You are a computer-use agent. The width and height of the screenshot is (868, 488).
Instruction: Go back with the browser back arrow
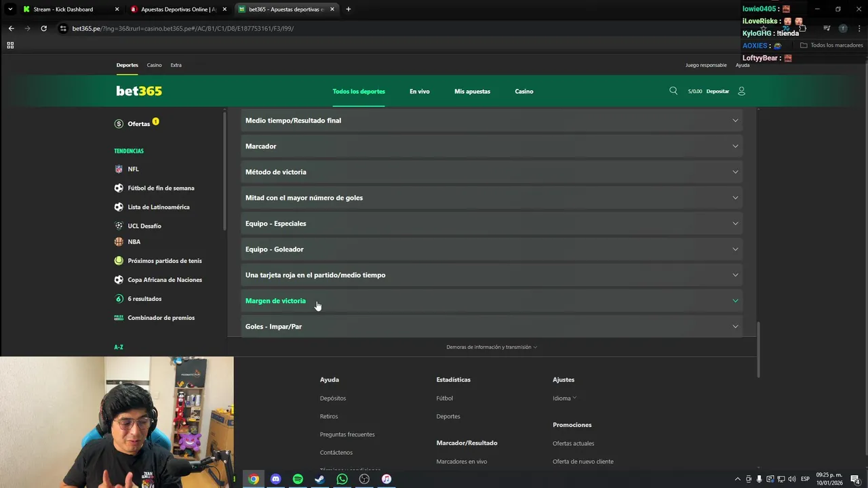(x=11, y=28)
